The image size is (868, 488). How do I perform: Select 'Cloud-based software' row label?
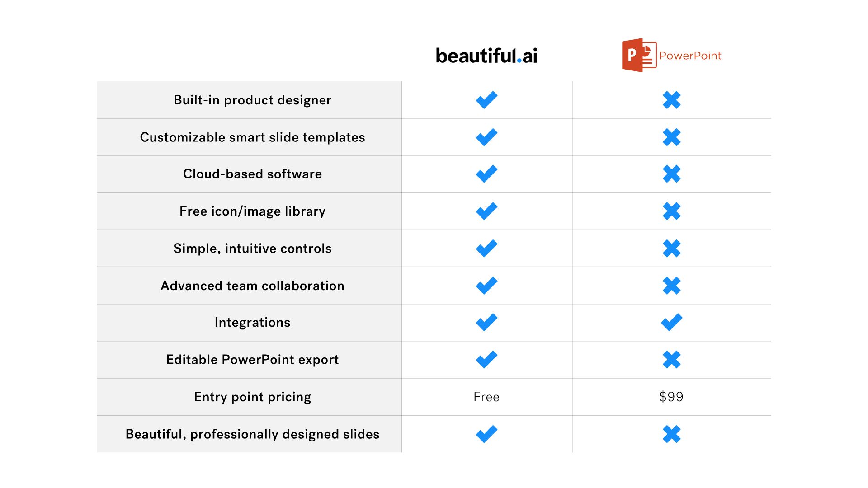click(252, 174)
